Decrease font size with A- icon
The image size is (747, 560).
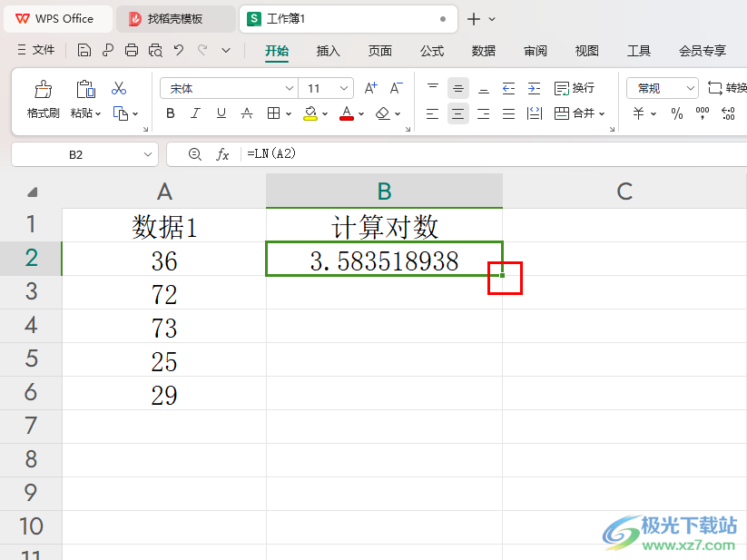(x=396, y=88)
